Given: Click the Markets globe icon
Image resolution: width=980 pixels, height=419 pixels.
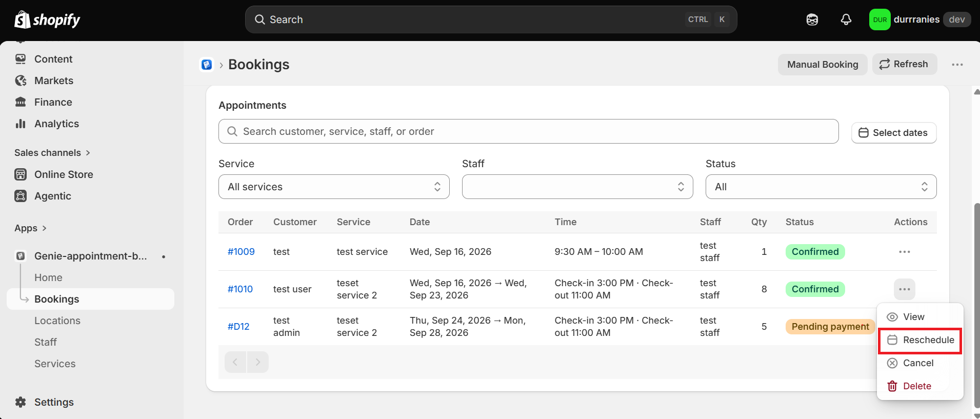Looking at the screenshot, I should [21, 81].
